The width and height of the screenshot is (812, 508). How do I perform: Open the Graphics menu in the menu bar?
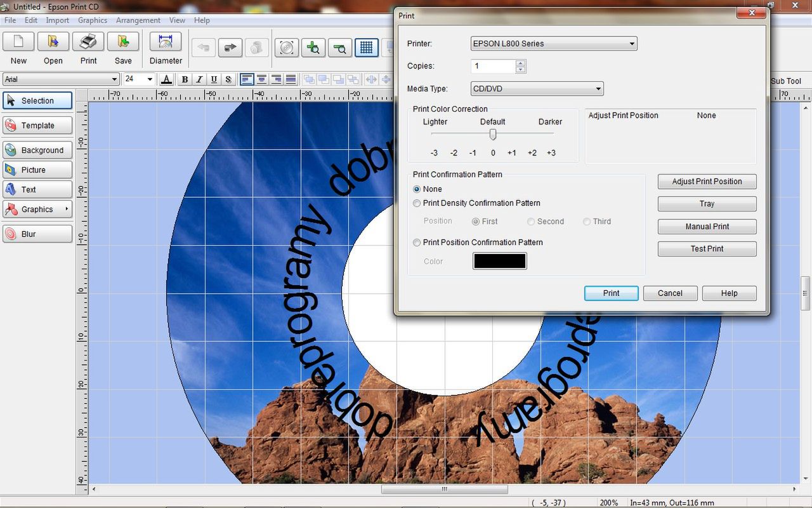click(x=93, y=20)
